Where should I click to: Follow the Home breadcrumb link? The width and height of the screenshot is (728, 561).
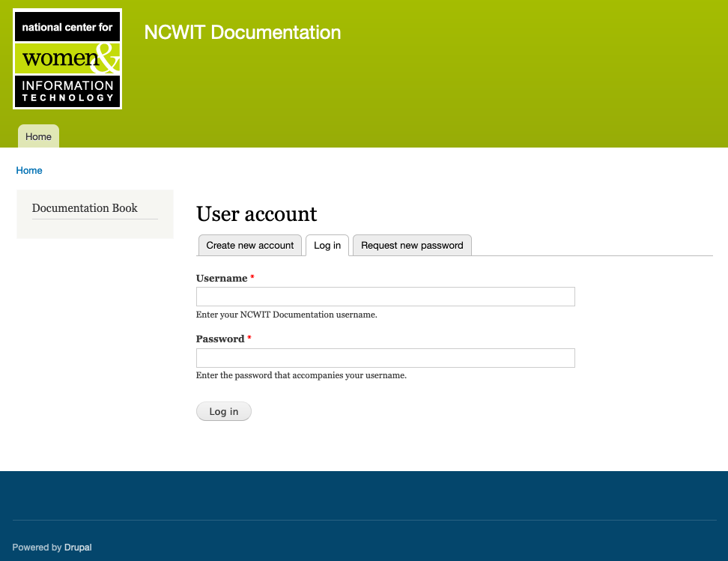(x=29, y=171)
